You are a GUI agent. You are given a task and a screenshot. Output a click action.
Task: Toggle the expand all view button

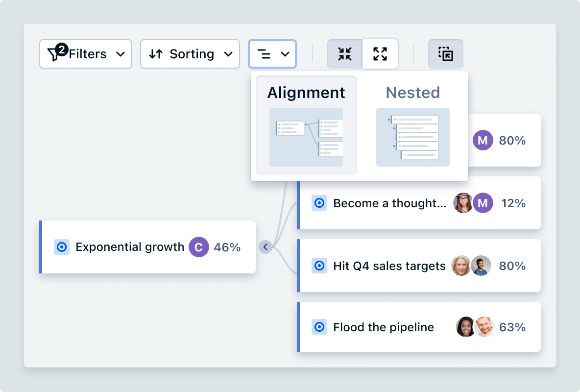tap(380, 54)
